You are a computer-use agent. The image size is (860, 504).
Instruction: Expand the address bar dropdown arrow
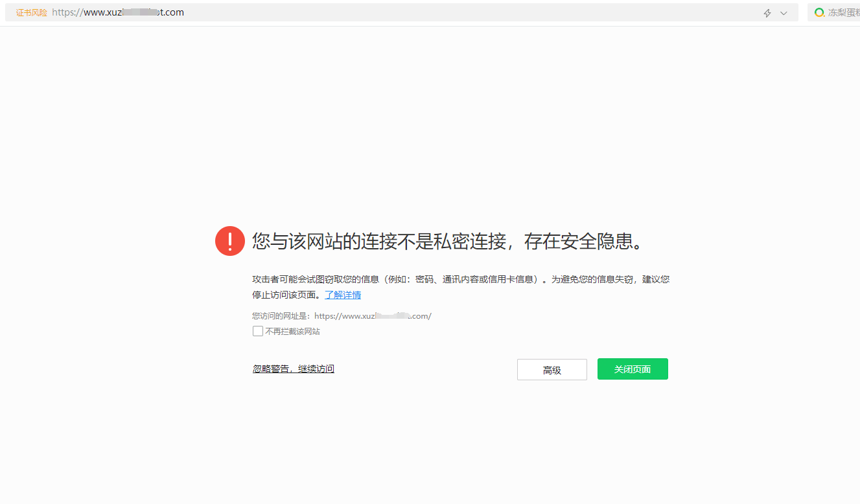784,13
